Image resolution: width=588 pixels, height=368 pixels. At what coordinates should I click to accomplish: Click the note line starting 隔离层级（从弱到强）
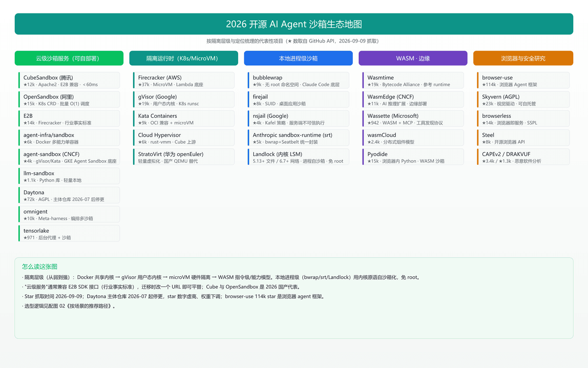click(x=222, y=277)
